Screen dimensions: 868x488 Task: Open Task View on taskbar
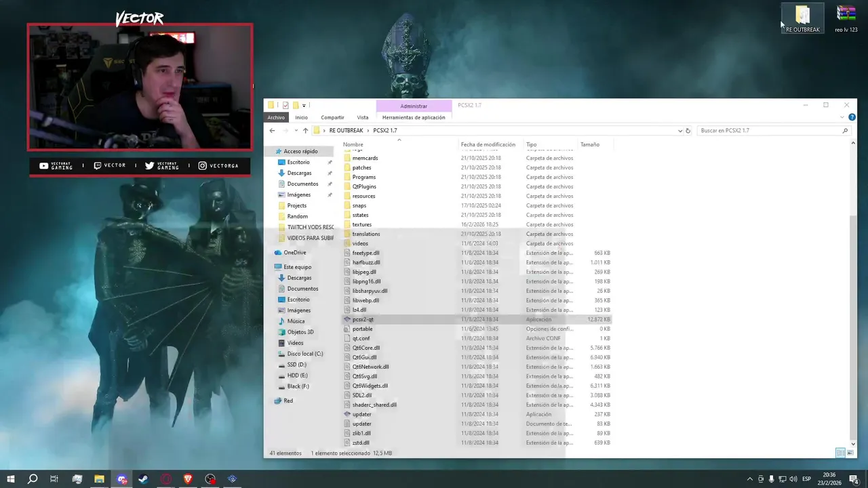[54, 479]
